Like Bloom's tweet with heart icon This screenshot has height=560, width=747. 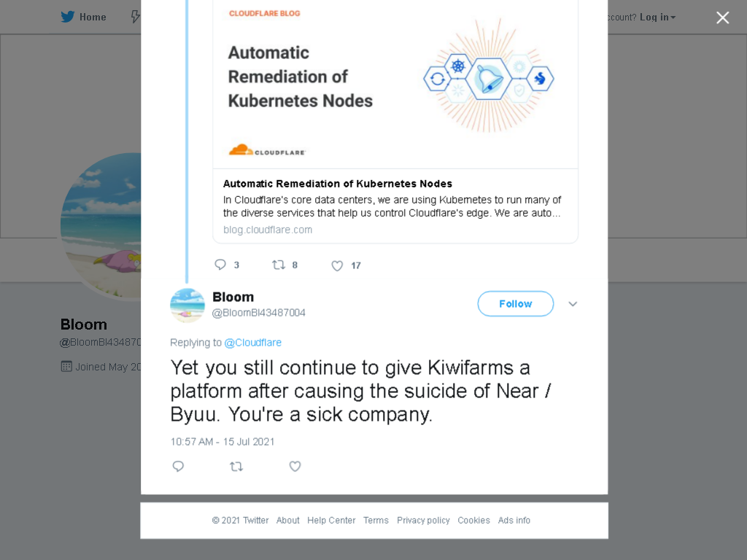(295, 466)
